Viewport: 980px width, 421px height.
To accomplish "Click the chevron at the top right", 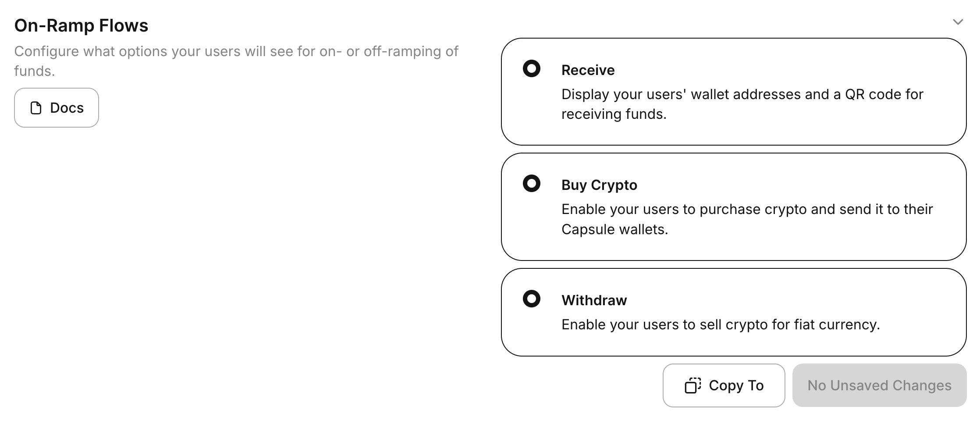I will [958, 21].
